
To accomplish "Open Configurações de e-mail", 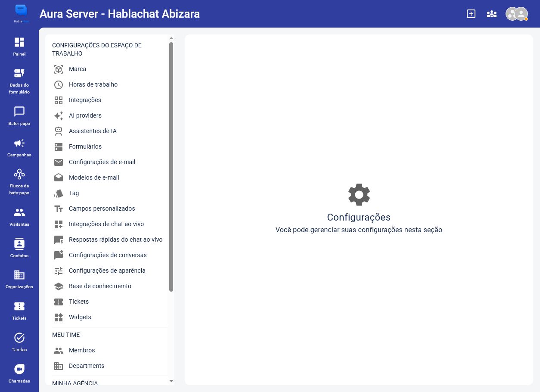I will (x=102, y=162).
